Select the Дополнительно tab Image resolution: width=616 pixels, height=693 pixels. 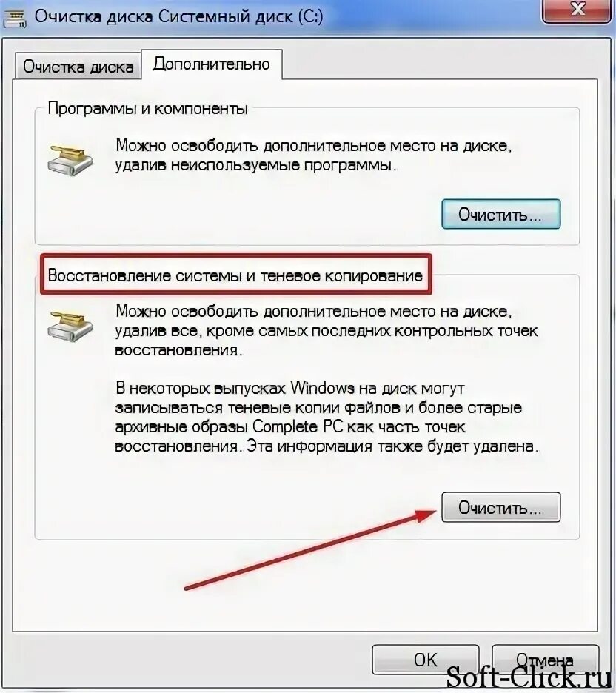[211, 64]
